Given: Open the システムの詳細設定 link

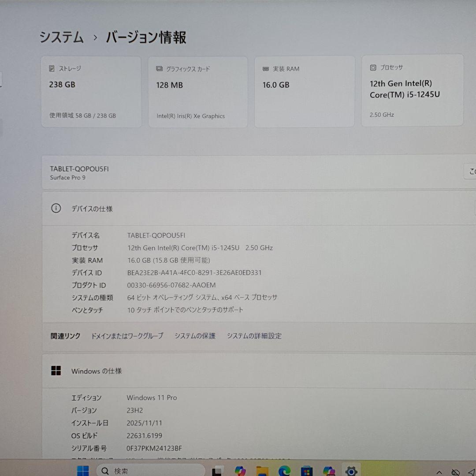Looking at the screenshot, I should 254,335.
